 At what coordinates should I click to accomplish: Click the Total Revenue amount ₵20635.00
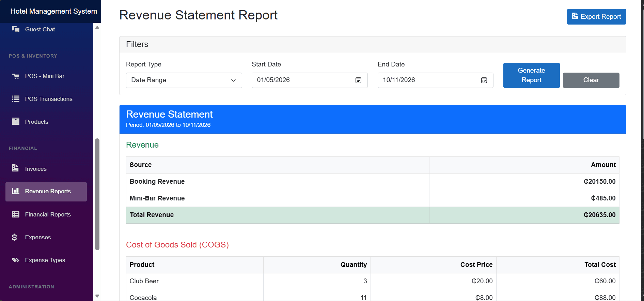(x=599, y=215)
